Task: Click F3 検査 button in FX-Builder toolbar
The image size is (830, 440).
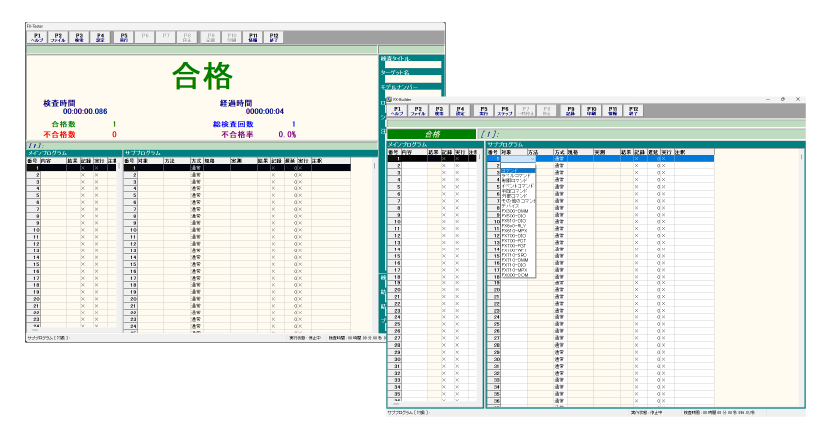Action: (439, 112)
